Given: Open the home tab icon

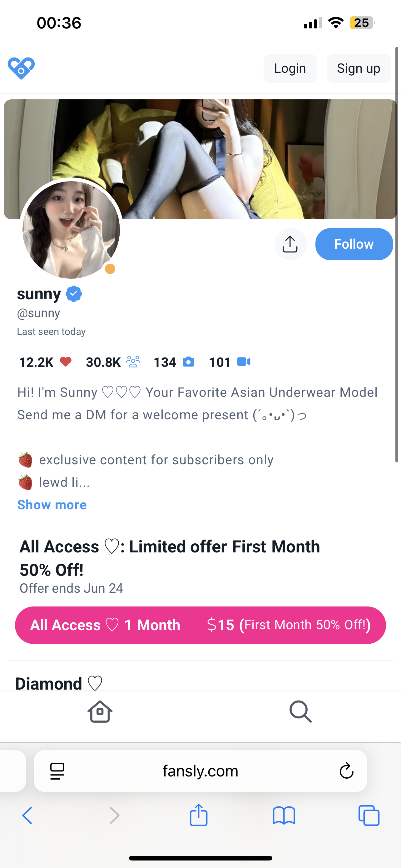Looking at the screenshot, I should [x=100, y=711].
